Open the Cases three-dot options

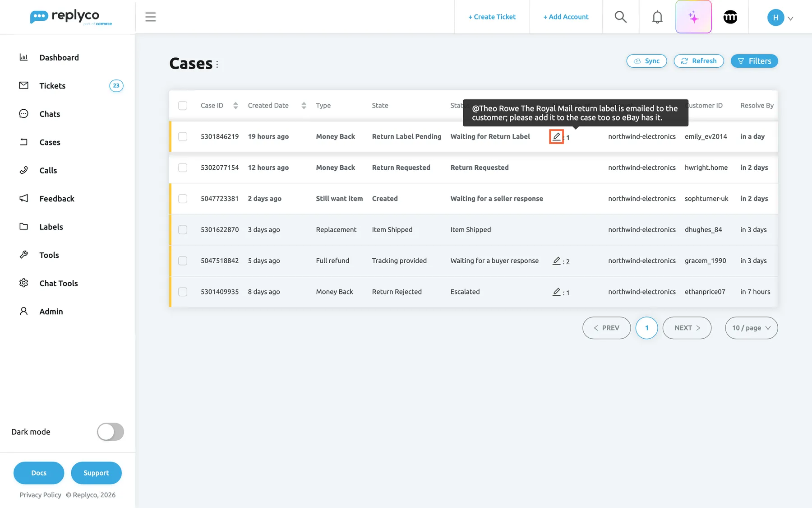217,64
